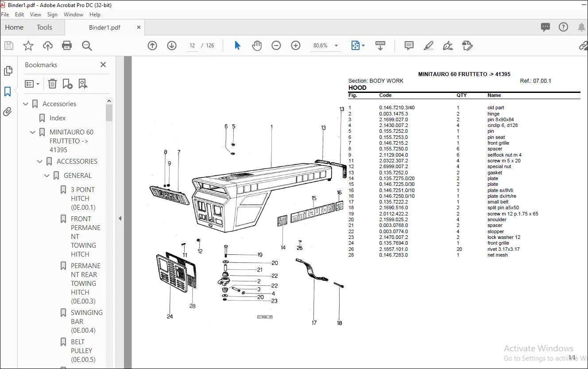Open the notifications bell
Viewport: 588px width, 369px height.
(x=581, y=27)
